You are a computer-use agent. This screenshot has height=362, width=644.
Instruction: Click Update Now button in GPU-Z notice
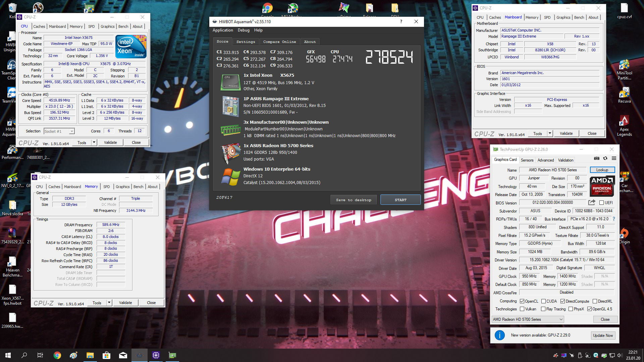603,336
